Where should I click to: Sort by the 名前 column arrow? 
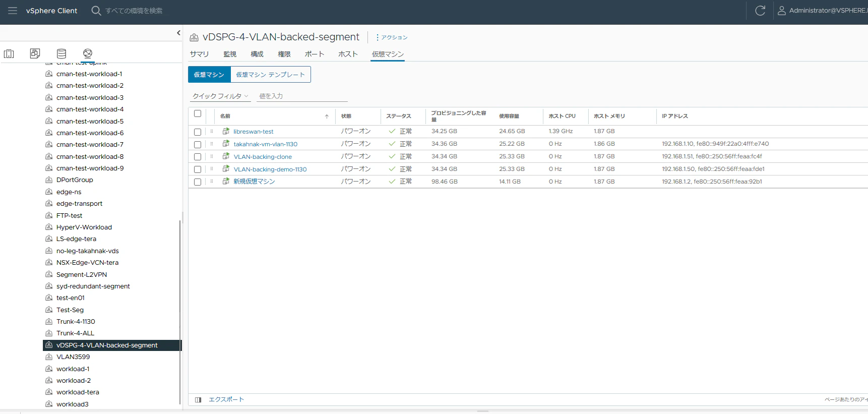click(x=327, y=116)
